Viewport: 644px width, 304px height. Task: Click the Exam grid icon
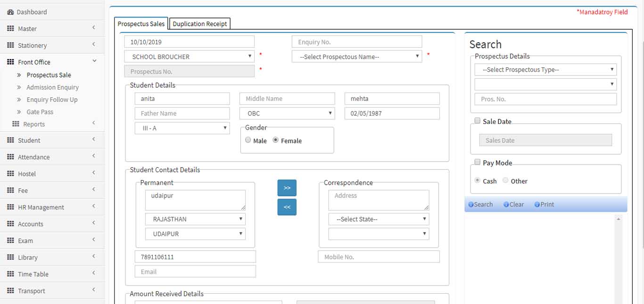(x=10, y=240)
